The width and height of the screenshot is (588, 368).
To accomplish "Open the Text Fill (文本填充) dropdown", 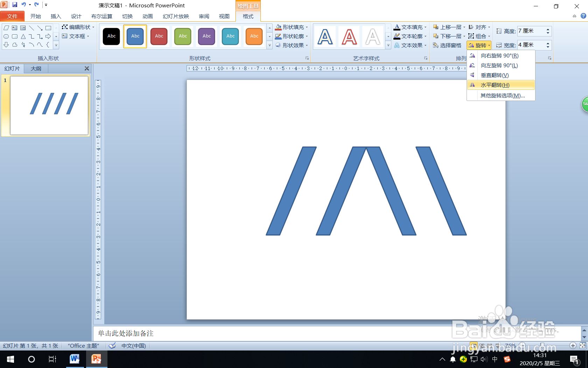I will point(410,27).
